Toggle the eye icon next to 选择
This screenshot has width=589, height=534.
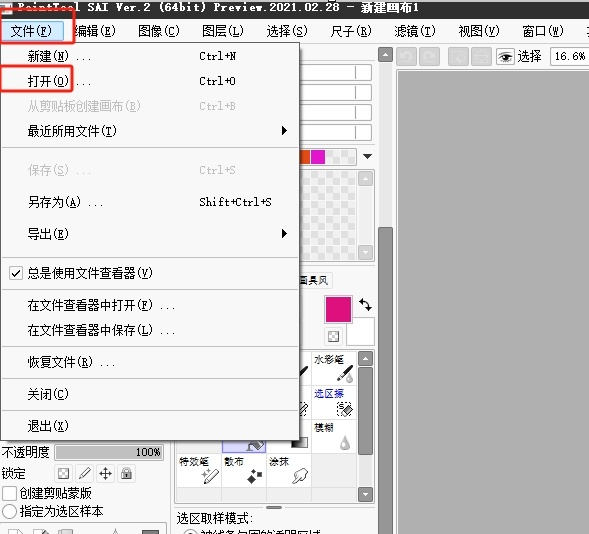point(505,57)
